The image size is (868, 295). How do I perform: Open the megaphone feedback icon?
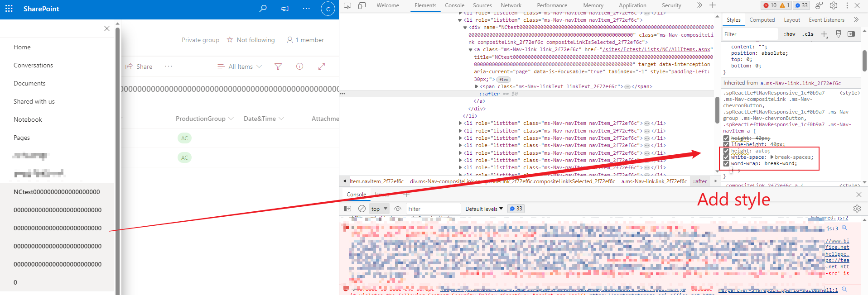[x=285, y=9]
